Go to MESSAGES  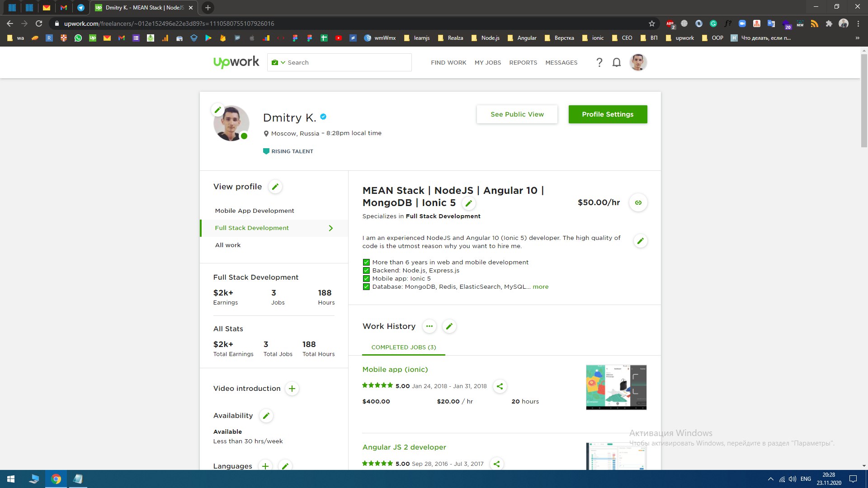click(x=561, y=63)
